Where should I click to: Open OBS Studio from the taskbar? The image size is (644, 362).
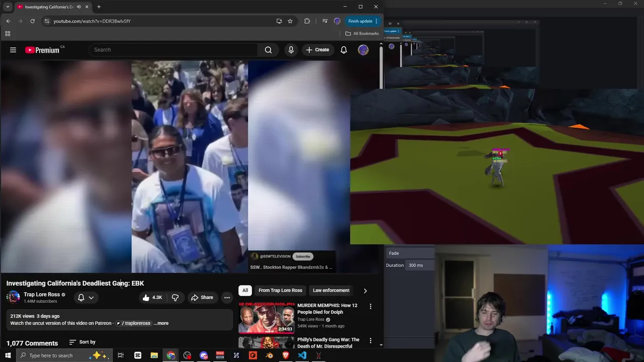tap(187, 355)
